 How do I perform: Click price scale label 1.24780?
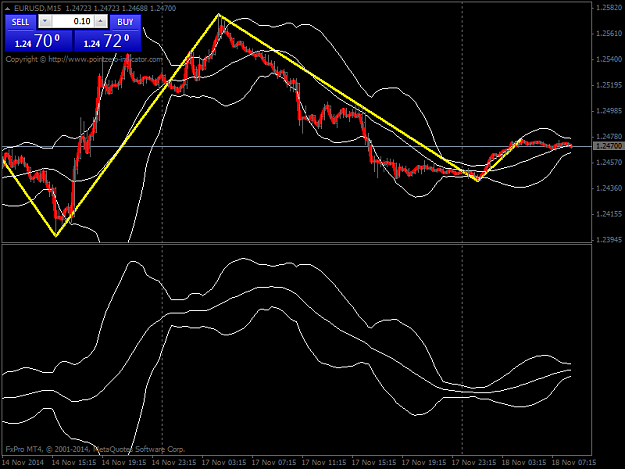coord(609,137)
